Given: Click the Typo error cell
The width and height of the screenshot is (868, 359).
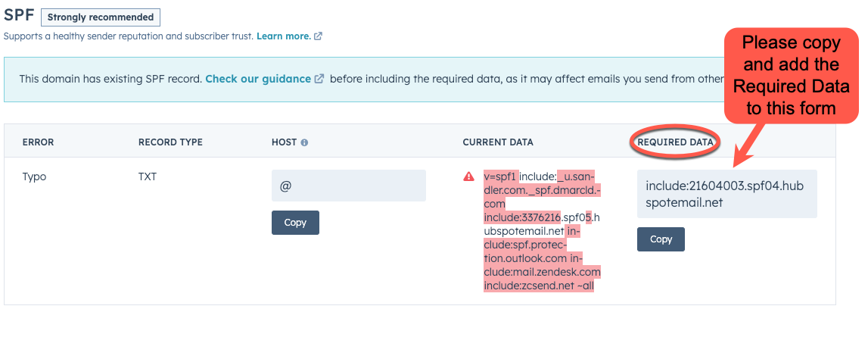Looking at the screenshot, I should point(34,176).
